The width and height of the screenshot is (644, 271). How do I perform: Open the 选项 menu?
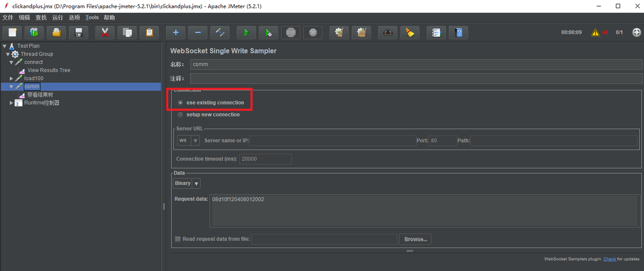[74, 18]
